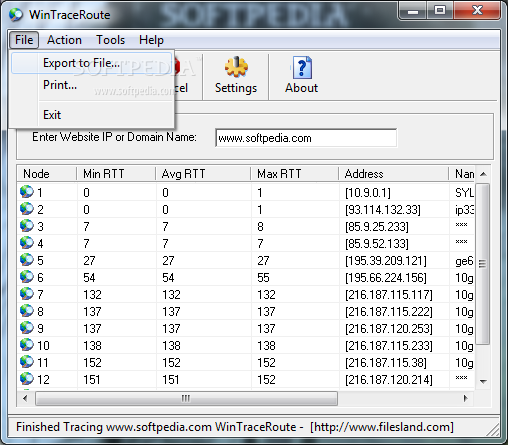Click globe icon of node 8
508x445 pixels.
[x=27, y=311]
